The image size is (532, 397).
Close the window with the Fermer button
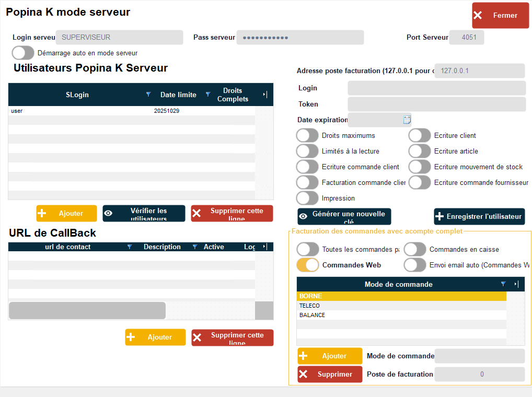coord(500,16)
